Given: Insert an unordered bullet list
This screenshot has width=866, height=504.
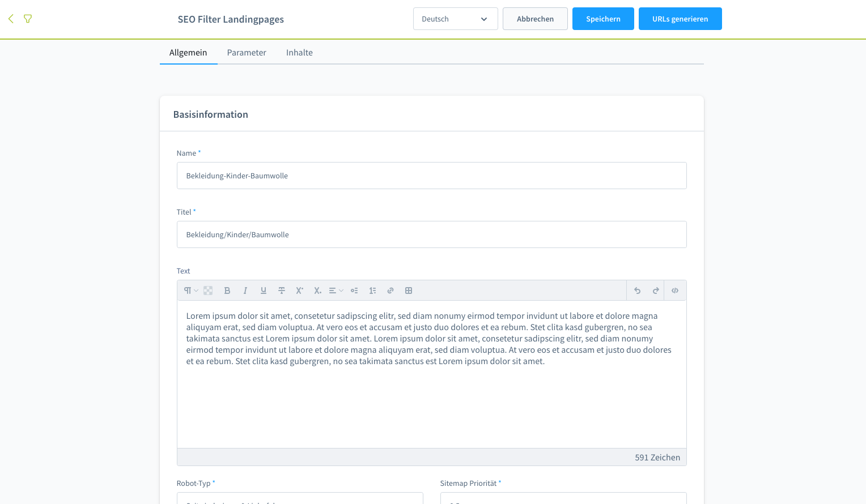Looking at the screenshot, I should coord(354,291).
